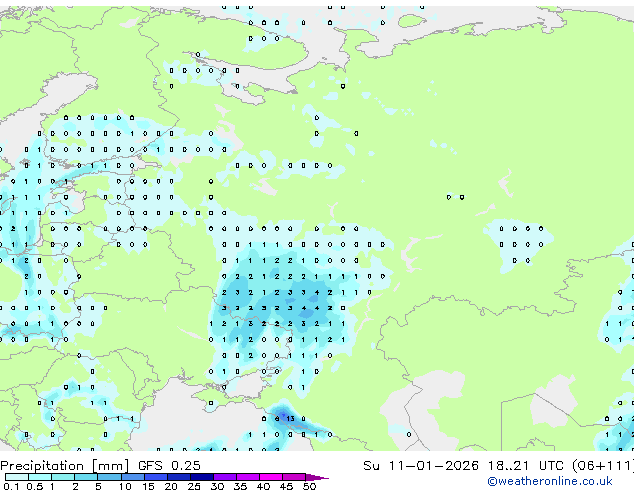Click the legend swatch between 20 and 25
The width and height of the screenshot is (634, 490).
(178, 477)
